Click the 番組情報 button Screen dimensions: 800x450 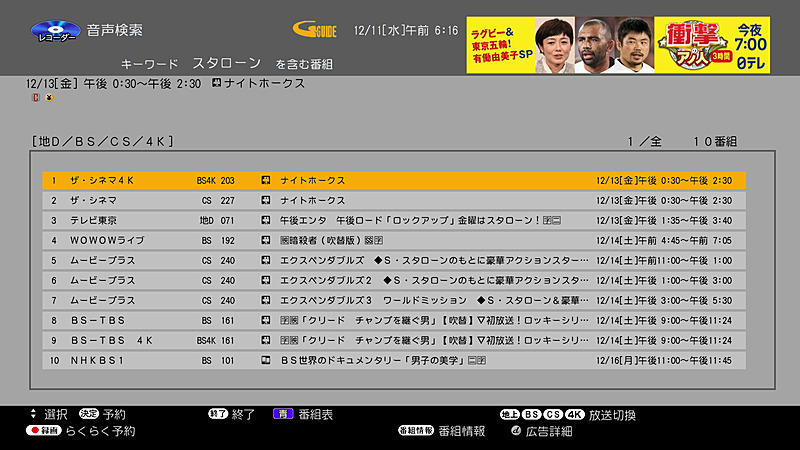tap(416, 431)
